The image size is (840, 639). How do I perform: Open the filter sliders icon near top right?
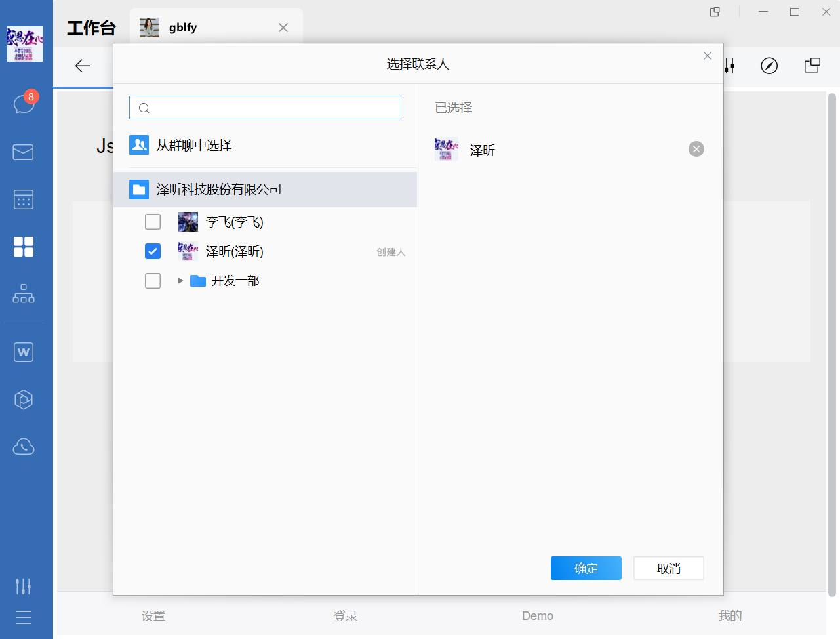point(729,66)
